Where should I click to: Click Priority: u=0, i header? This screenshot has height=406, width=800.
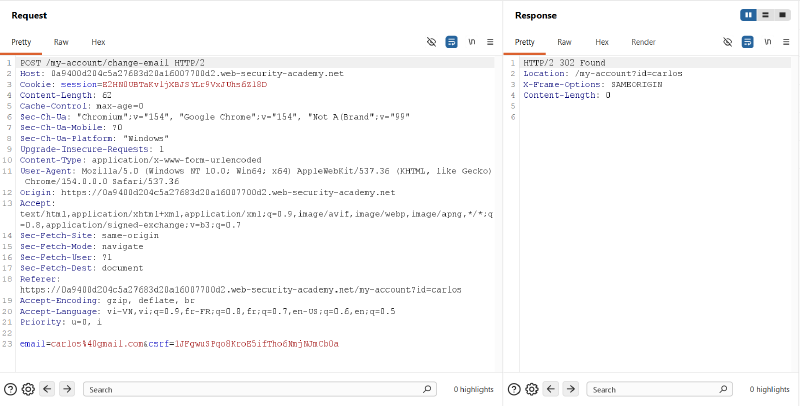click(61, 322)
